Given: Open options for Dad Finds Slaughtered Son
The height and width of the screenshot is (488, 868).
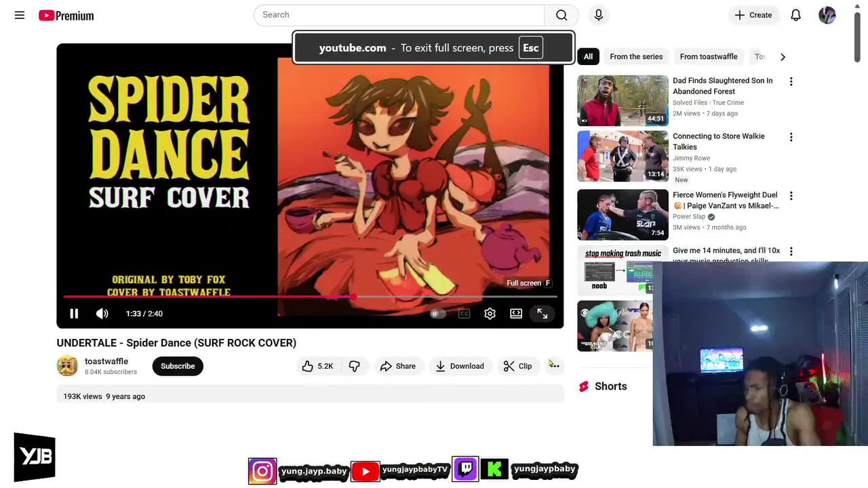Looking at the screenshot, I should (x=791, y=81).
